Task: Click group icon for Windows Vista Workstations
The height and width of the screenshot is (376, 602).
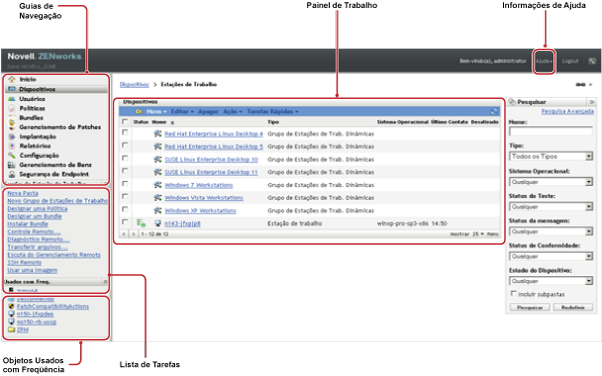Action: (x=157, y=197)
